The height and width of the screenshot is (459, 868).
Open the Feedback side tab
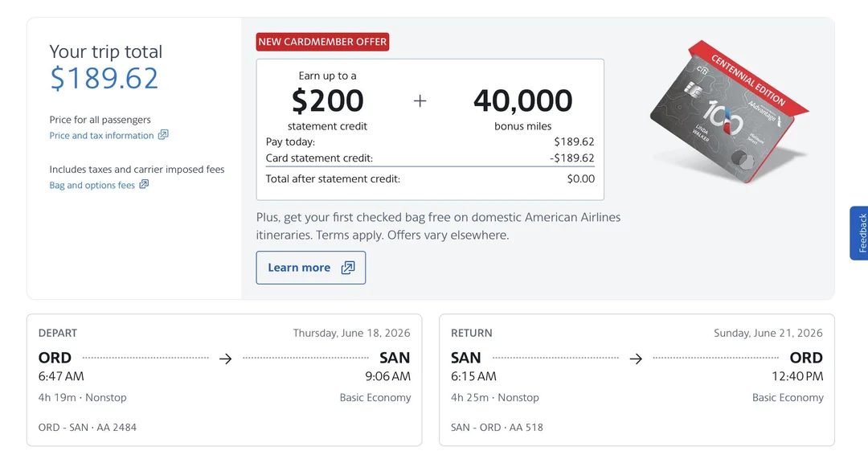coord(858,233)
